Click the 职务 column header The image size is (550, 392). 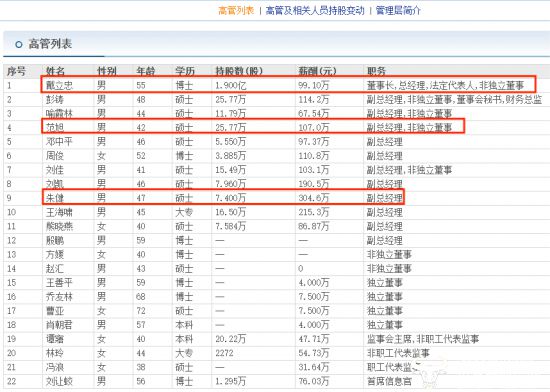376,71
